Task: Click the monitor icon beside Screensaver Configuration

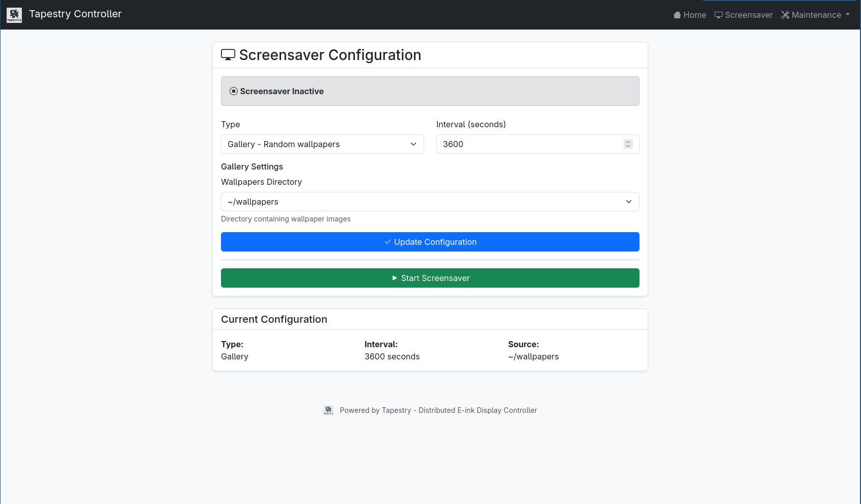Action: [x=228, y=55]
